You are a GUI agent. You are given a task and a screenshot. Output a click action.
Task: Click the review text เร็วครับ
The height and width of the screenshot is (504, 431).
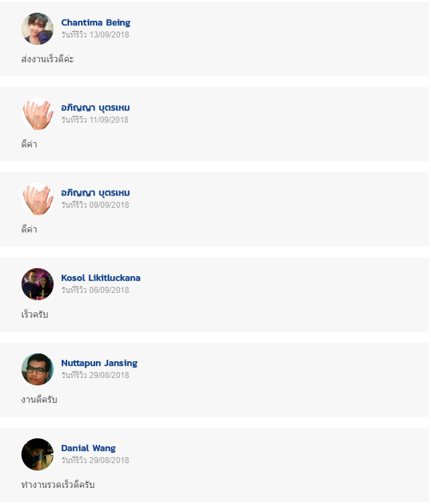coord(35,314)
